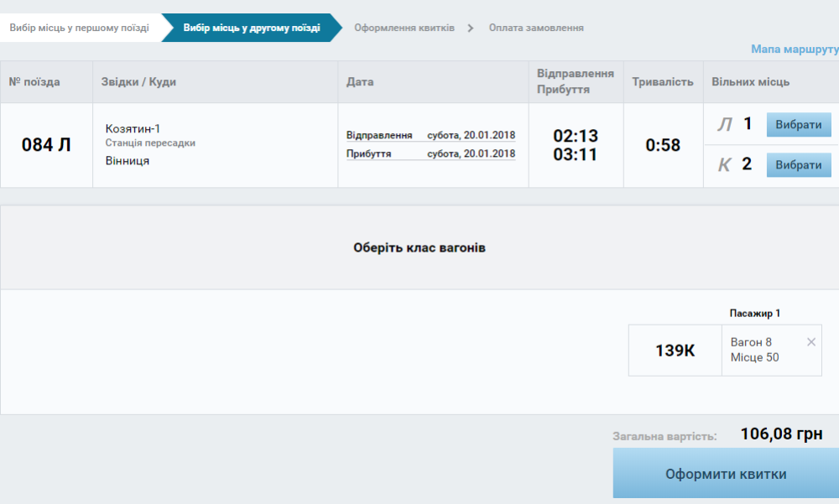Click the Л (Lux) car class icon
This screenshot has height=504, width=839.
(x=724, y=125)
